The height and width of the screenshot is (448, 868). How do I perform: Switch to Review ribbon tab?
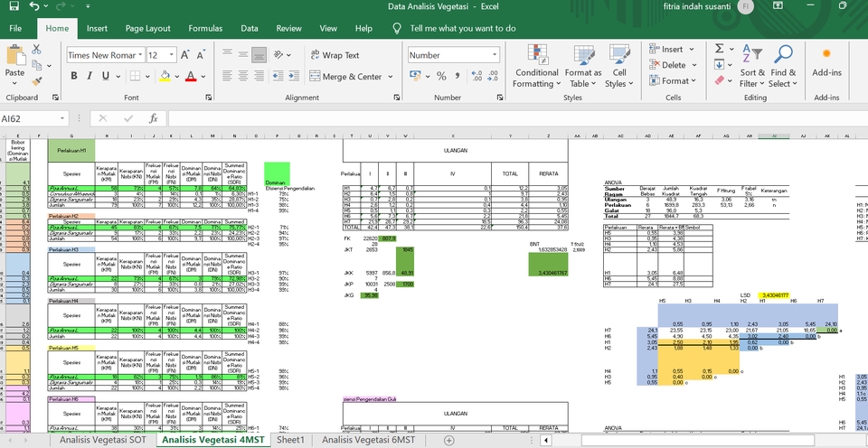click(x=289, y=28)
